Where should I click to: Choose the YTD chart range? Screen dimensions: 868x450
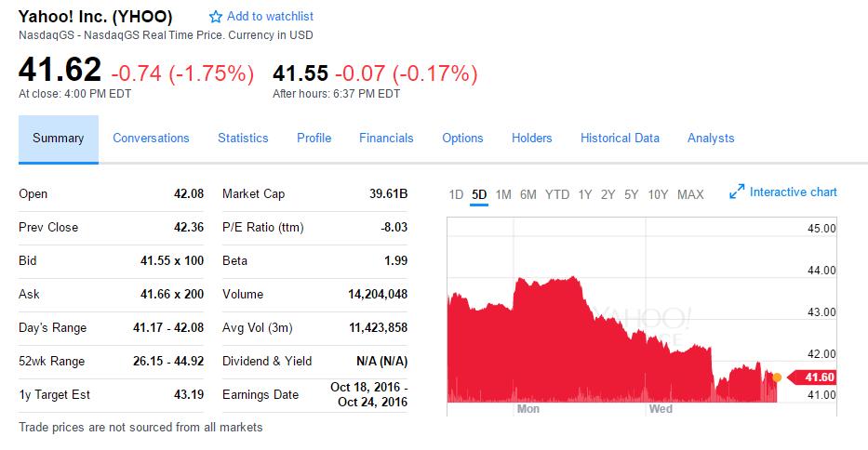(557, 194)
